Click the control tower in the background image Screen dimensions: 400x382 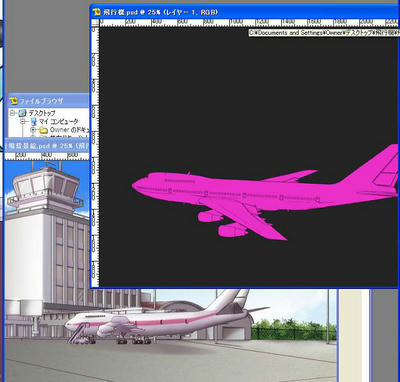tap(47, 233)
